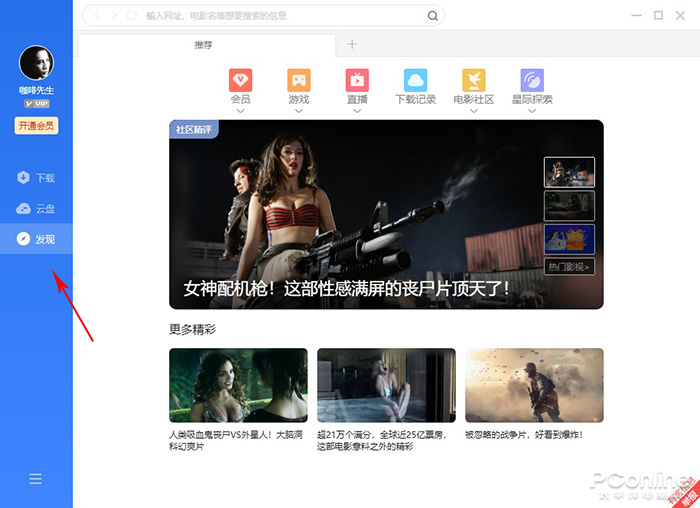This screenshot has height=508, width=700.
Task: Open the 直播 live stream icon
Action: coord(357,80)
